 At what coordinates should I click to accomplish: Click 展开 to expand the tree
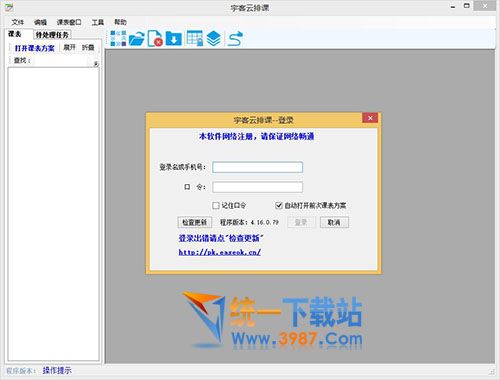(x=69, y=47)
